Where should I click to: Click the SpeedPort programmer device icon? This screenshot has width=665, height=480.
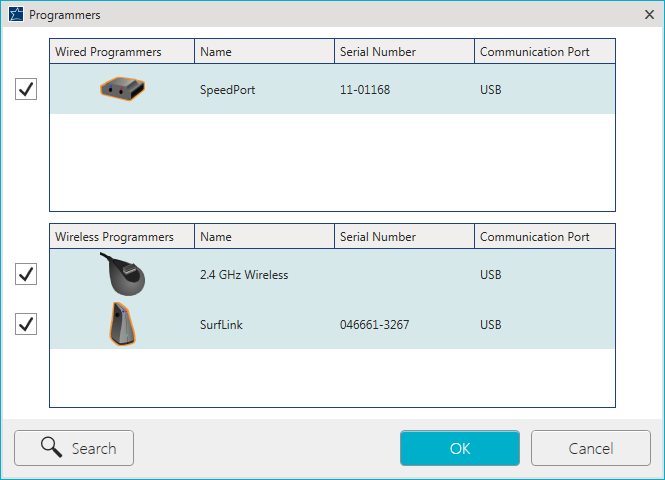tap(123, 89)
